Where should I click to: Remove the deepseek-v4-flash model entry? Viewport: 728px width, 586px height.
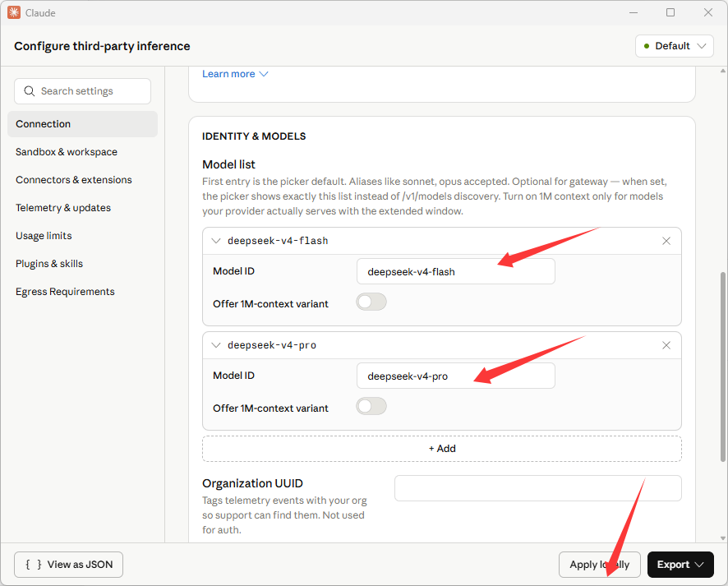coord(666,241)
